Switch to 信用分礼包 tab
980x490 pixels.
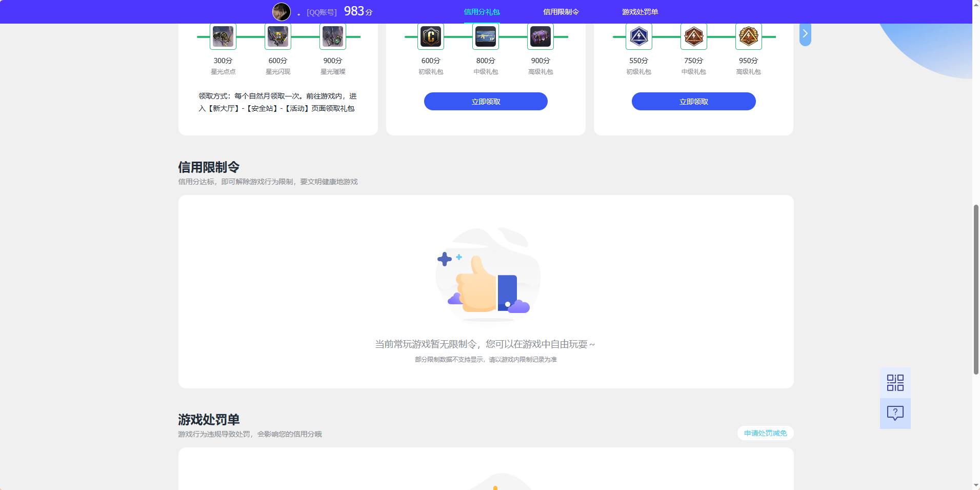[x=482, y=12]
